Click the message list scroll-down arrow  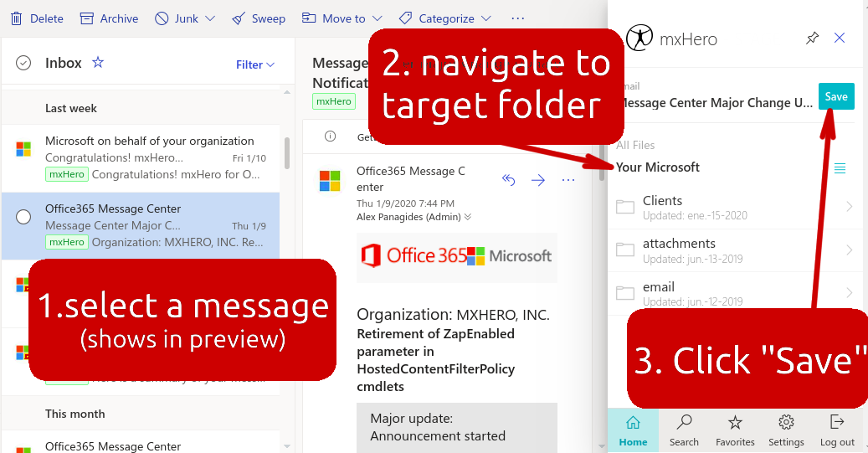(287, 445)
